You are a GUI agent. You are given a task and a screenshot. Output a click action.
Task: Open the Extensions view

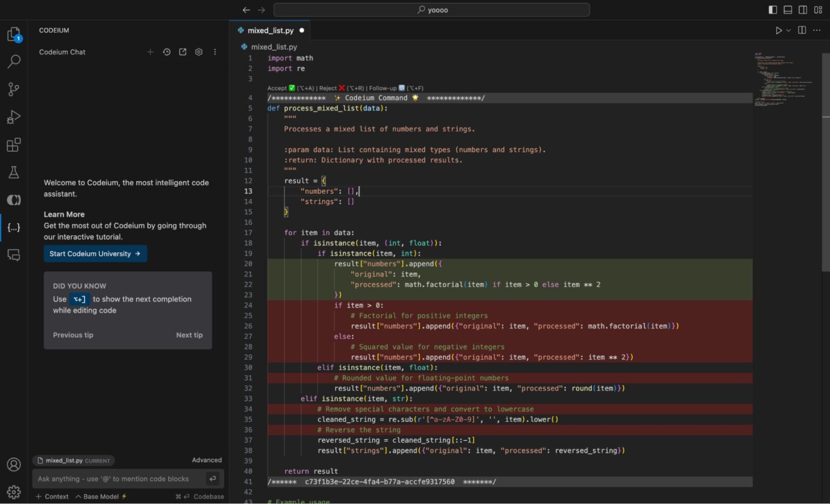[14, 144]
